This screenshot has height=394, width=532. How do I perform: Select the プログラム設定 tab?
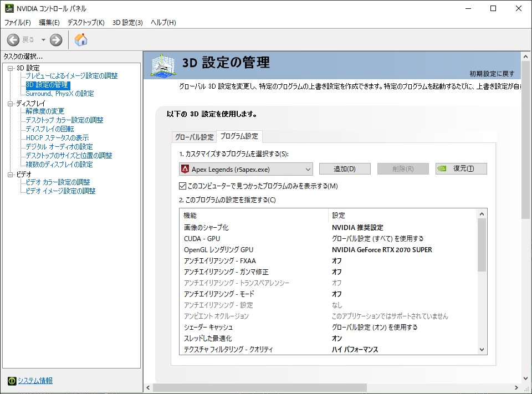pyautogui.click(x=239, y=136)
